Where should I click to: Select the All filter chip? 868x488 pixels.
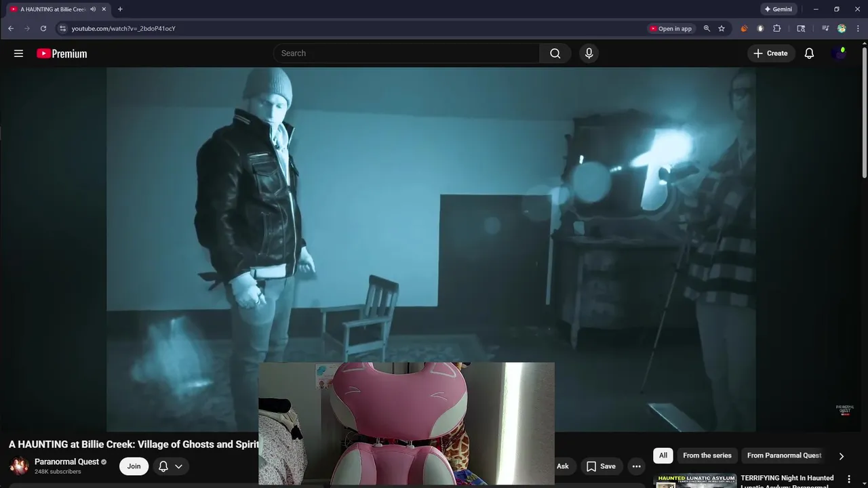pos(663,455)
